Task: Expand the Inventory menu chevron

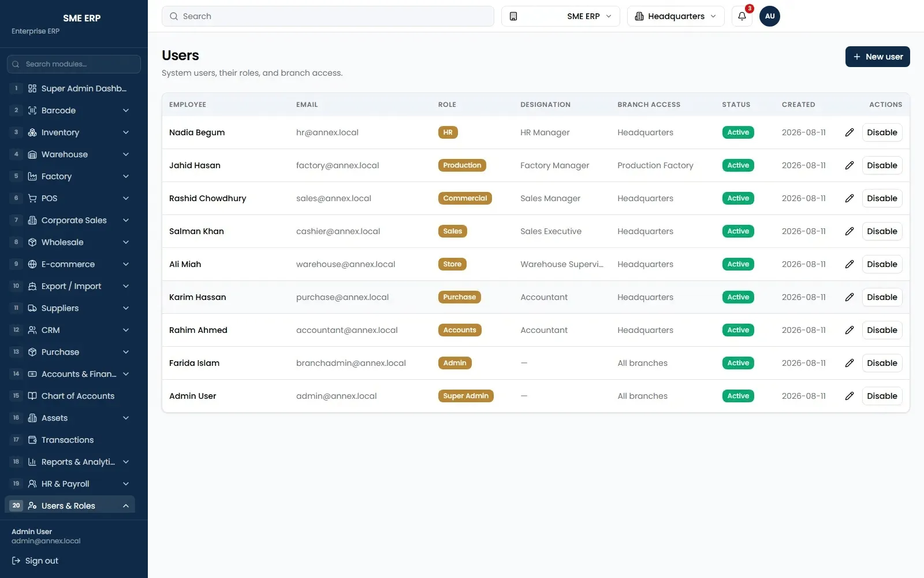Action: 126,132
